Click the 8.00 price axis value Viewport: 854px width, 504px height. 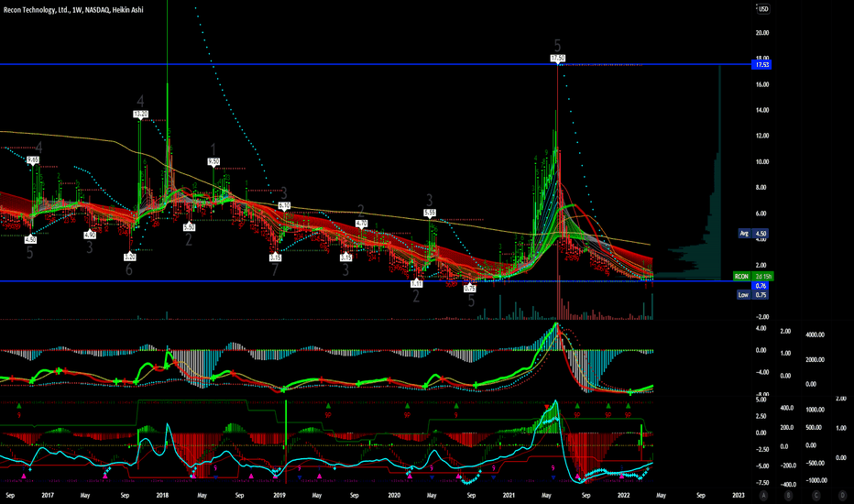pyautogui.click(x=761, y=188)
